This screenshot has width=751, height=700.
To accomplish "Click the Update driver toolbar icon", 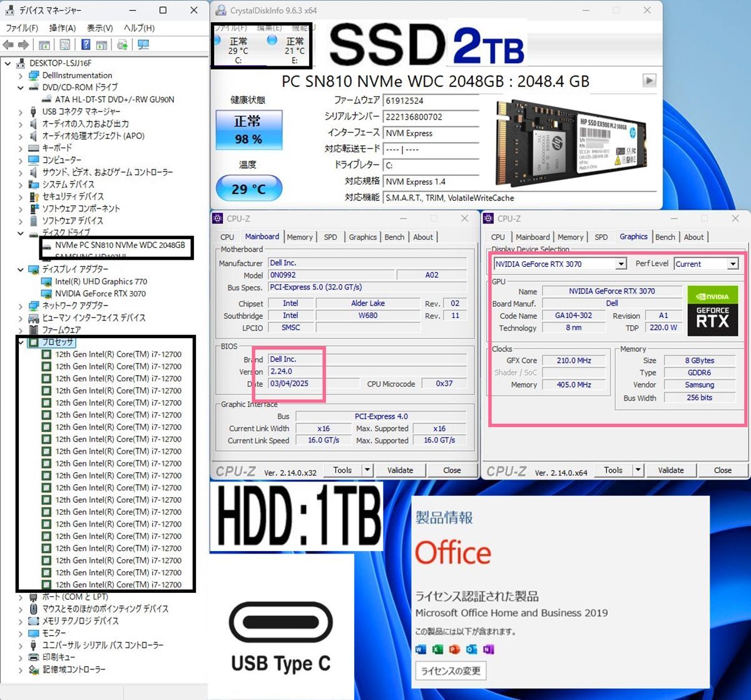I will pyautogui.click(x=123, y=44).
